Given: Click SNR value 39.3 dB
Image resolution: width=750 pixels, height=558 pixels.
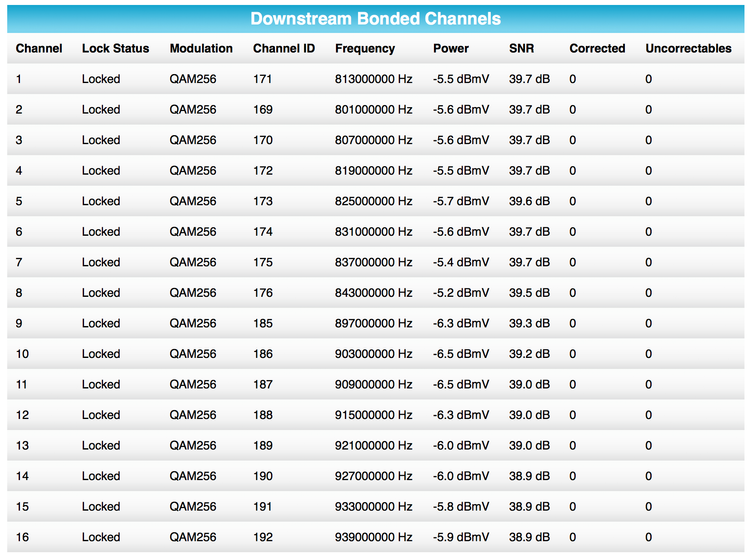Looking at the screenshot, I should click(x=529, y=323).
